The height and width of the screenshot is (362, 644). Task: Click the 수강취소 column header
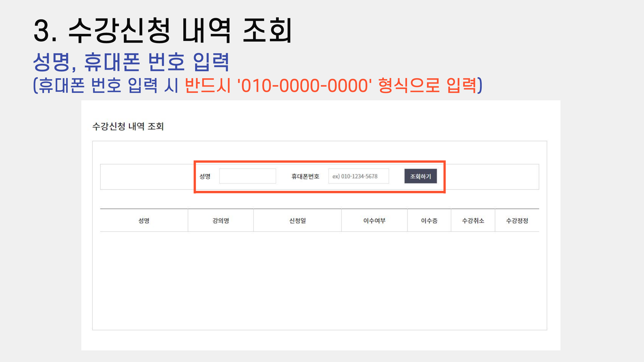point(473,221)
